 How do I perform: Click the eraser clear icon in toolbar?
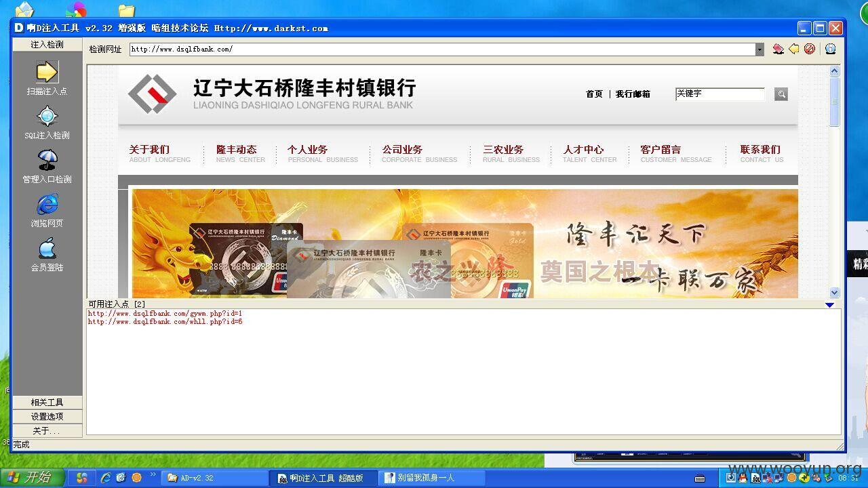pos(778,49)
